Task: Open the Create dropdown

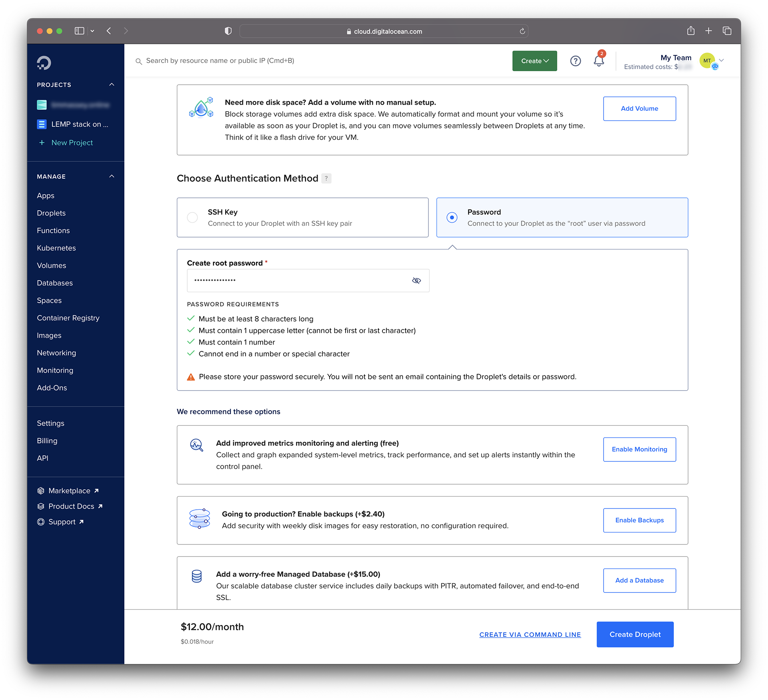Action: click(534, 61)
